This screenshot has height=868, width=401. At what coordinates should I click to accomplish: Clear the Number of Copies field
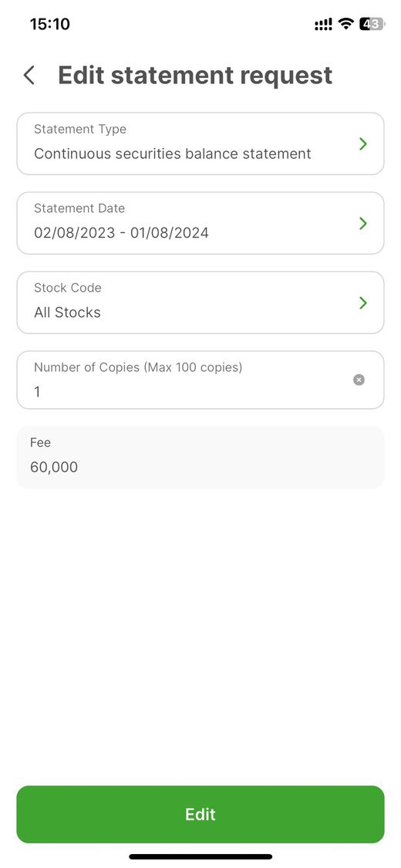pyautogui.click(x=359, y=380)
